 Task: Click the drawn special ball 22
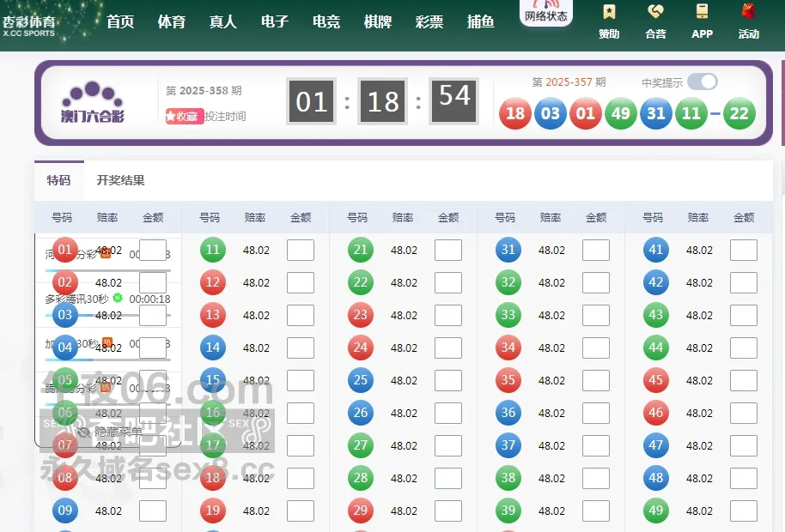point(739,113)
